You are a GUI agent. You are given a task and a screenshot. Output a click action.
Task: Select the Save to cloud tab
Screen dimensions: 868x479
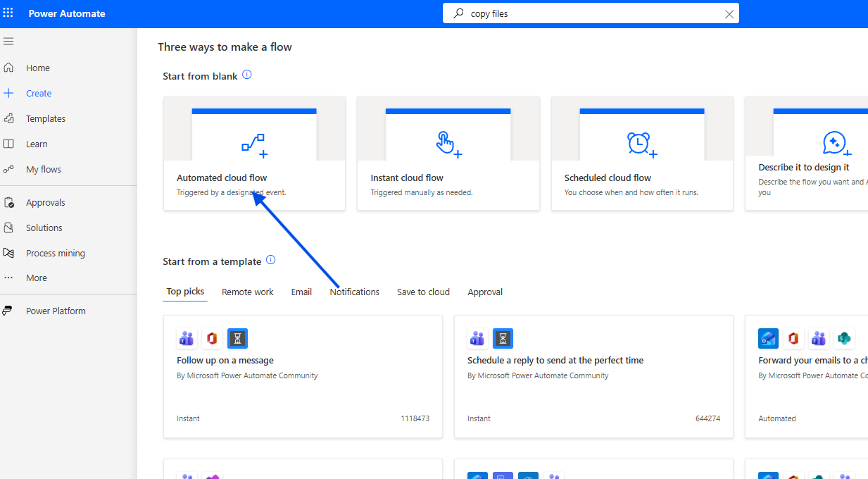[x=423, y=292]
